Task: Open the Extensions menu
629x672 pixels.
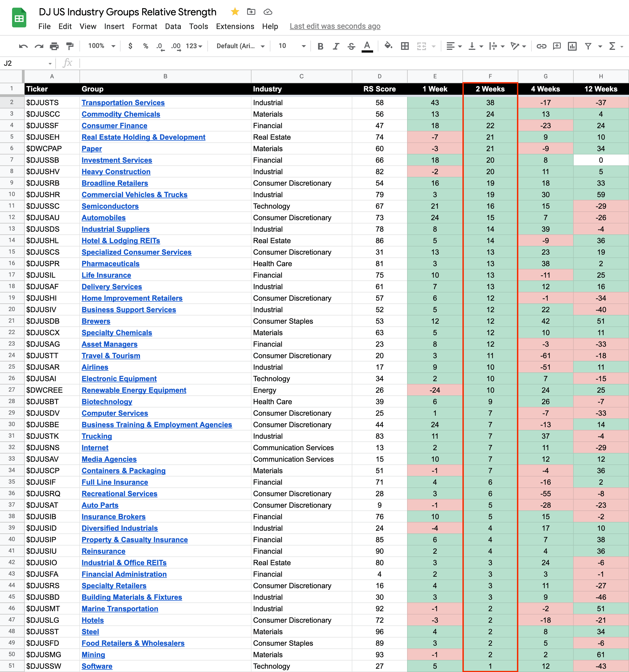Action: coord(235,26)
